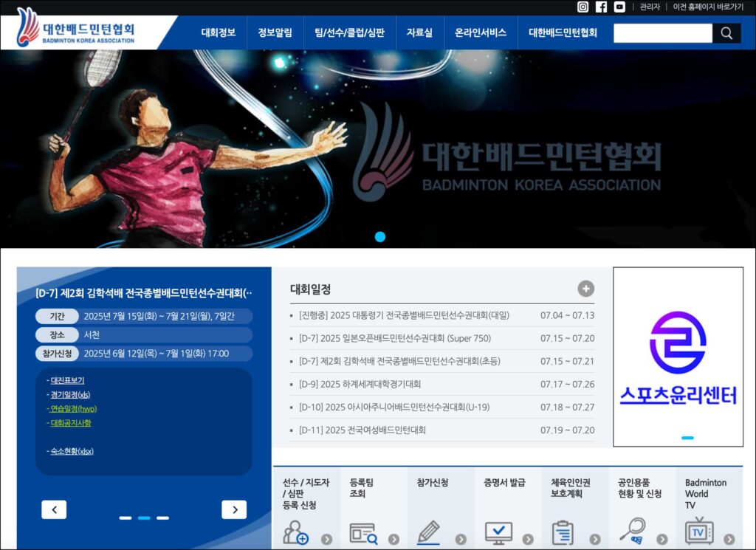Viewport: 756px width, 550px height.
Task: Click the 체육인인권 보호계획 clipboard icon
Action: coord(563,532)
